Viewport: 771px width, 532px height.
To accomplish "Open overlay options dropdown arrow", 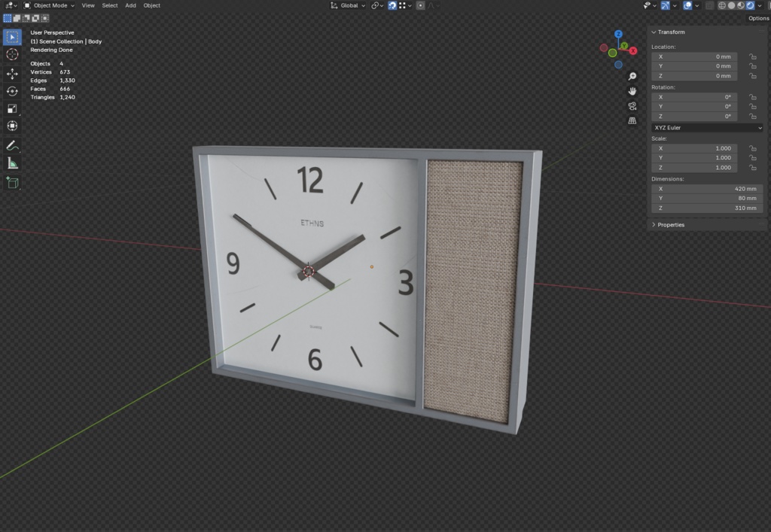I will [696, 5].
